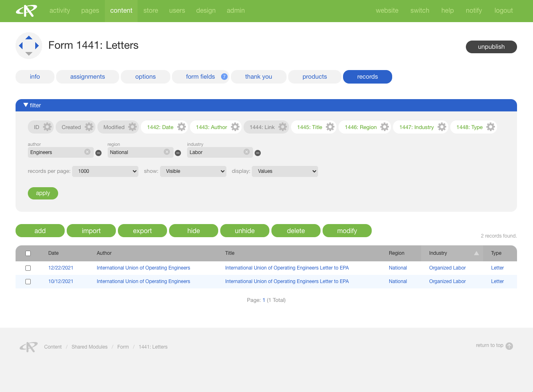This screenshot has height=392, width=533.
Task: Switch to the assignments tab
Action: point(88,77)
